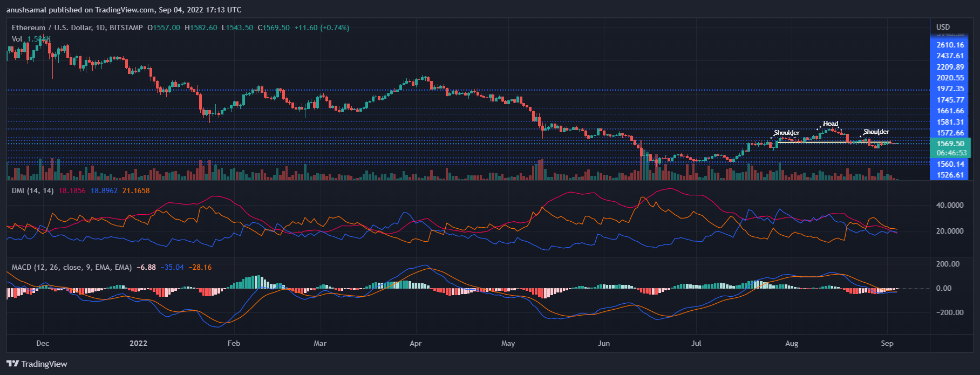Click the USD currency label on price axis
Screen dimensions: 980x375
[x=943, y=27]
